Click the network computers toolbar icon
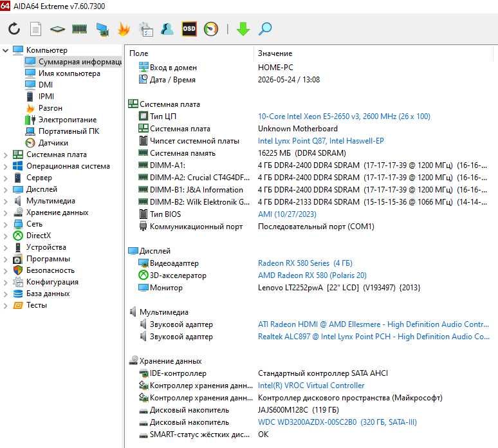The width and height of the screenshot is (498, 448). pyautogui.click(x=102, y=29)
